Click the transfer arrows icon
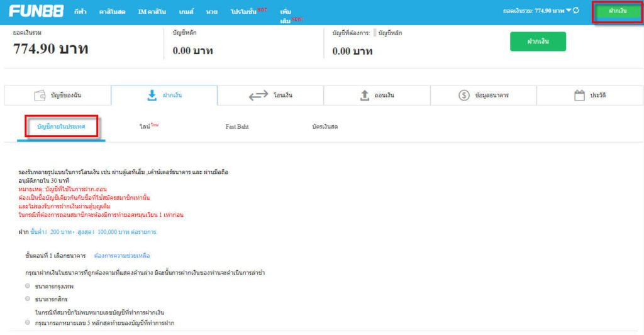Viewport: 644px width, 335px height. [258, 96]
